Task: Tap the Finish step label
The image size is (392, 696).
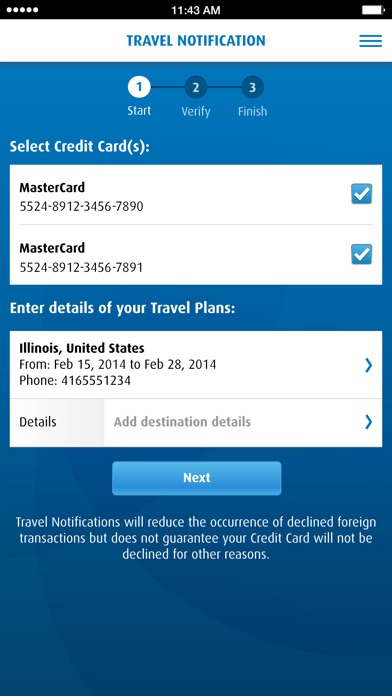Action: (252, 111)
